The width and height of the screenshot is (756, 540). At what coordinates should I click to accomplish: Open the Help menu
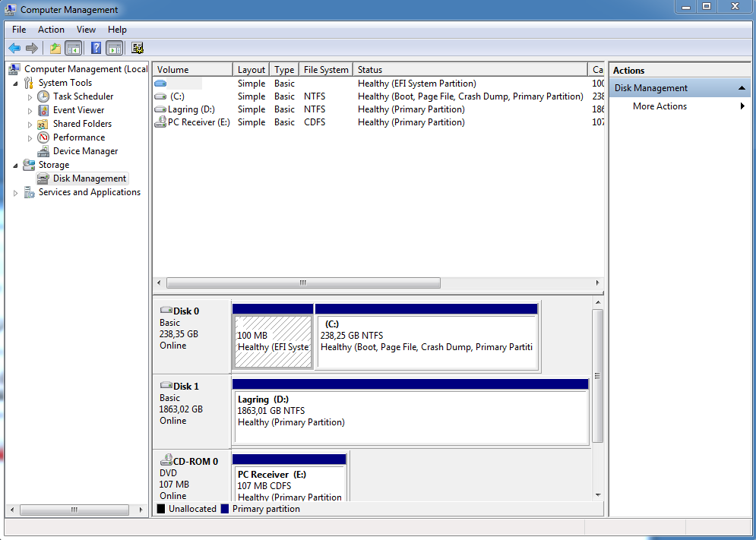click(x=117, y=30)
